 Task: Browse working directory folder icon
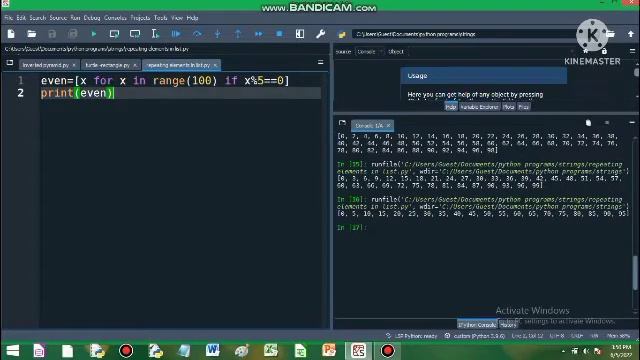pos(610,34)
